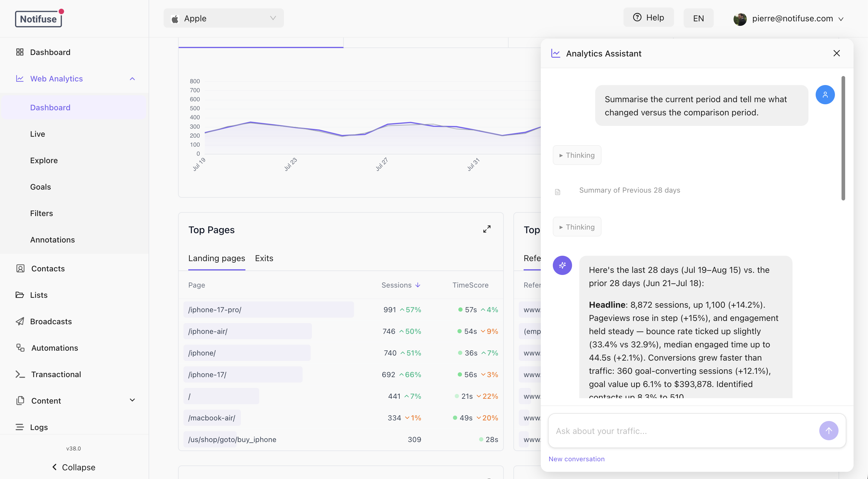Open the account menu for pierre@notifuse.com

[789, 19]
